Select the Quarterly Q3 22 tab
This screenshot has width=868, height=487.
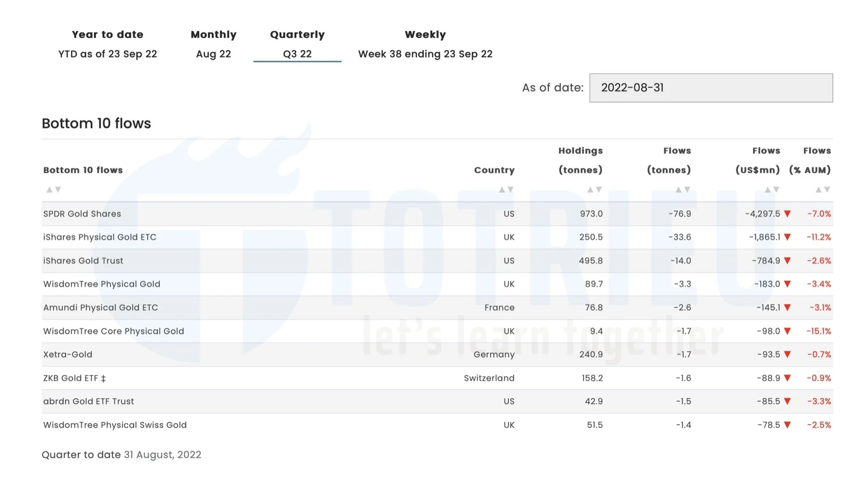[297, 44]
